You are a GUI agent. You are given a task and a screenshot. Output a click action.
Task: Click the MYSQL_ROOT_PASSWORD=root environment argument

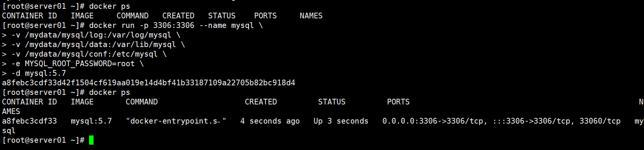(80, 64)
